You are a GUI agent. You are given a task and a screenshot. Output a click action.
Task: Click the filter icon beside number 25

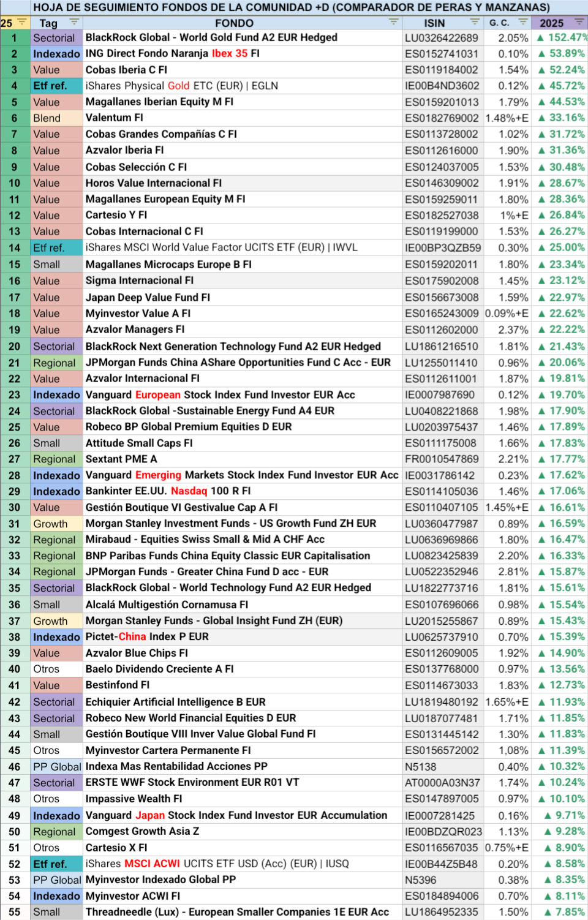click(22, 23)
